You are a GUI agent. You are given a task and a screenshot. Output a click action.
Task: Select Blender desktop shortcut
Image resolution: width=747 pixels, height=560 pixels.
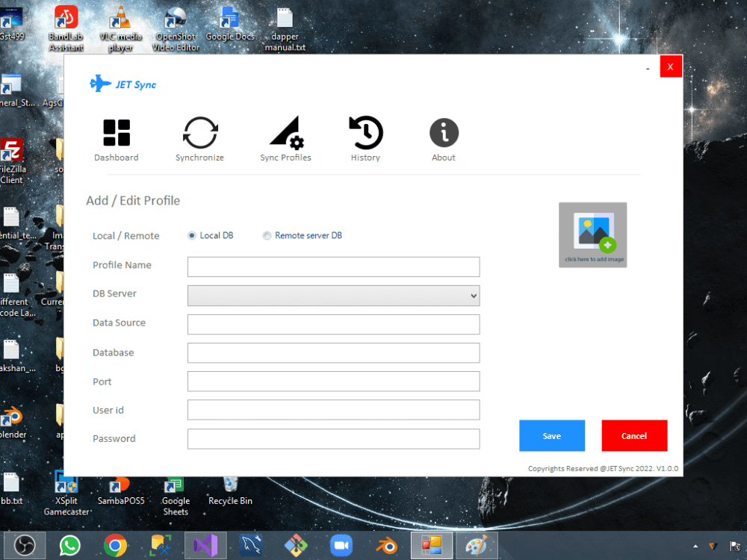[13, 421]
